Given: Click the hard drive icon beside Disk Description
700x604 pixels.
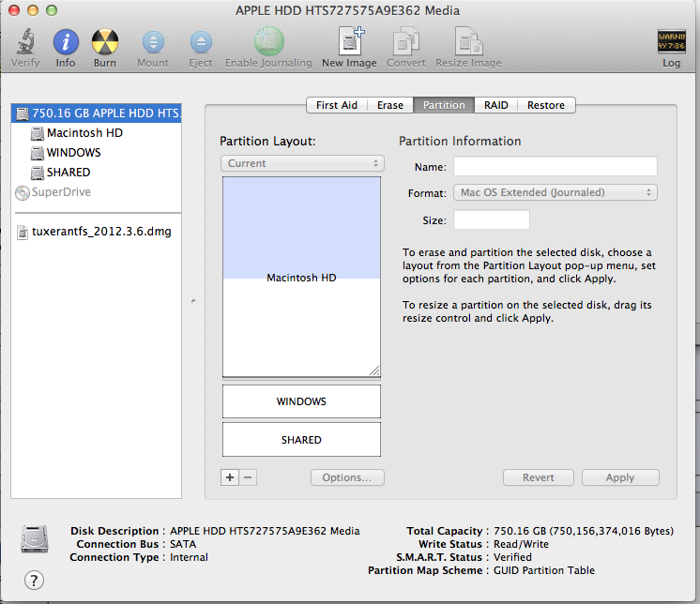Looking at the screenshot, I should [35, 539].
